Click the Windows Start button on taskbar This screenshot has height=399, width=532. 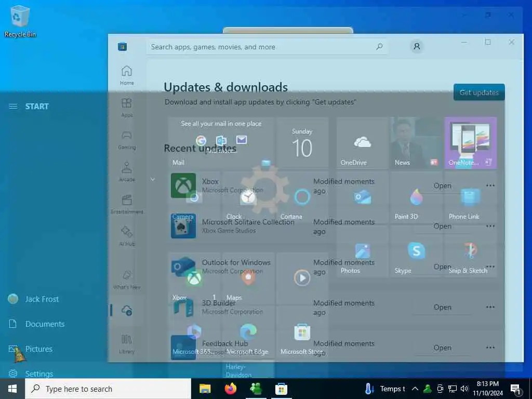pos(12,389)
